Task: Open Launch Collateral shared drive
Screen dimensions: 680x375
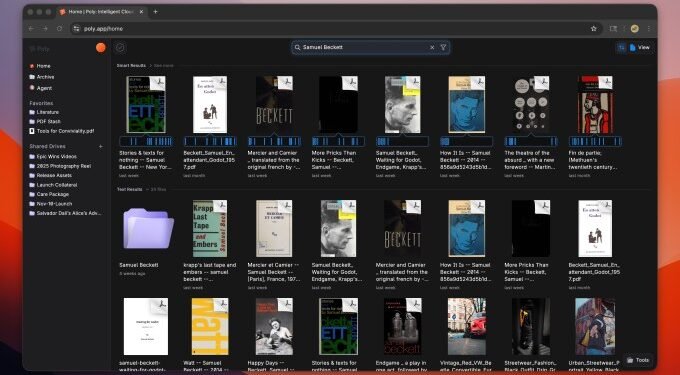Action: point(53,185)
